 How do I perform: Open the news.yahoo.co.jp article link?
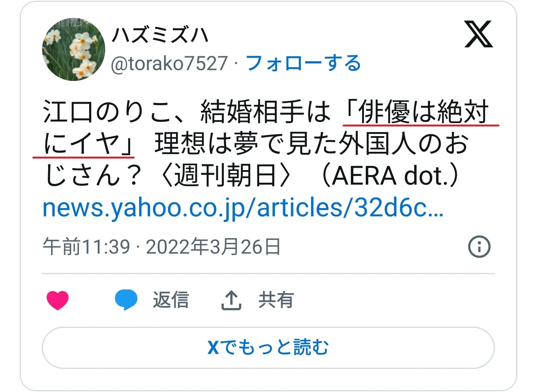[243, 208]
